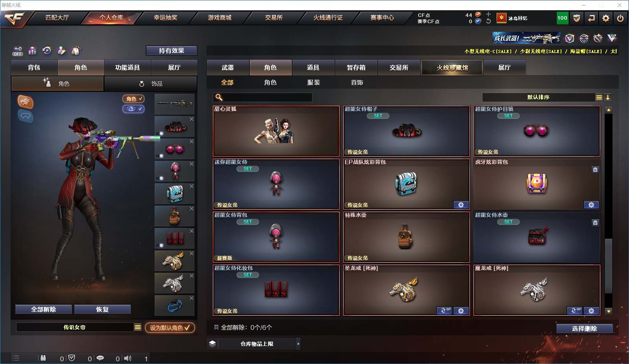Toggle the key OFF switch
The height and width of the screenshot is (364, 629).
[18, 51]
